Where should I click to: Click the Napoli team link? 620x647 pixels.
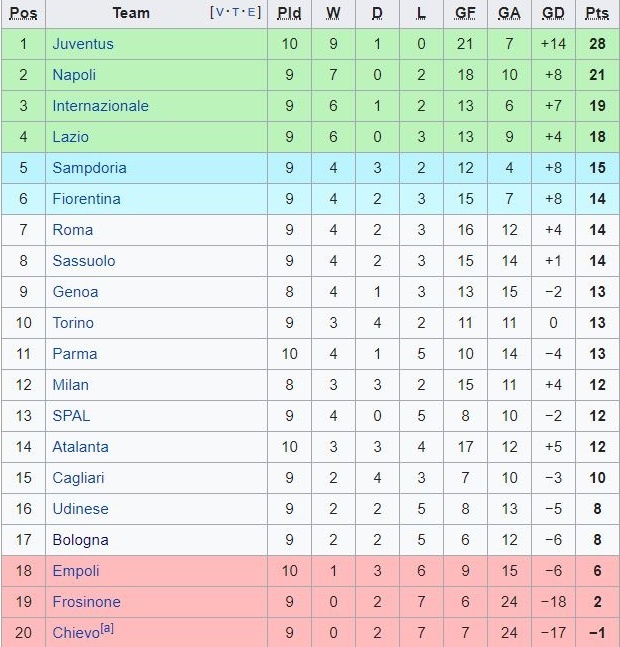[x=76, y=75]
